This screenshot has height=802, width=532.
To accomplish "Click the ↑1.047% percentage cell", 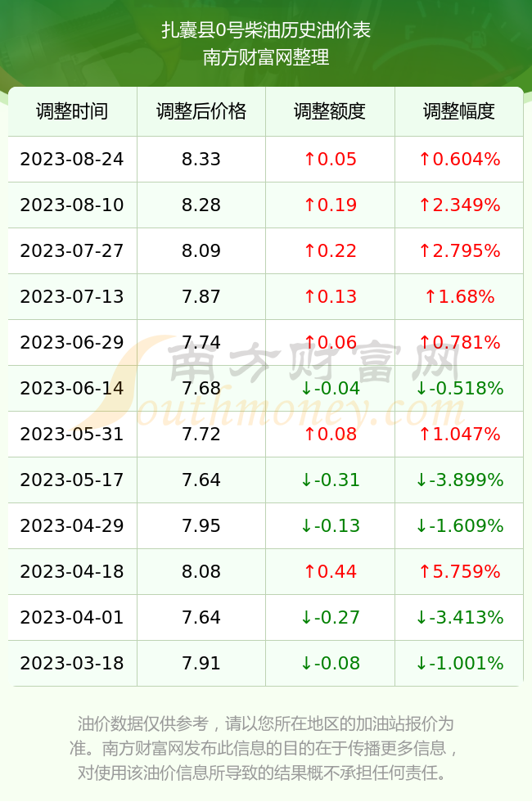I will coord(459,434).
